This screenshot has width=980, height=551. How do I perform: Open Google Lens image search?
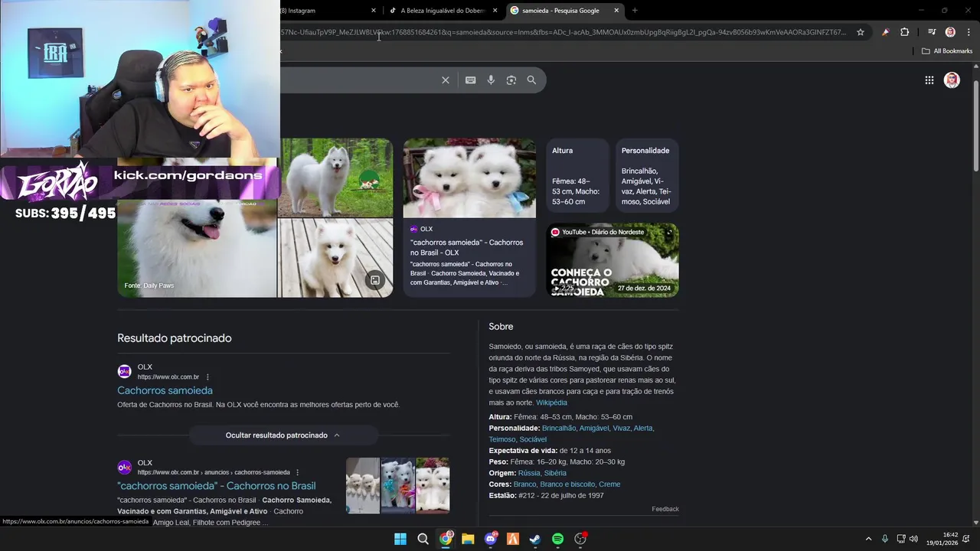pyautogui.click(x=511, y=80)
